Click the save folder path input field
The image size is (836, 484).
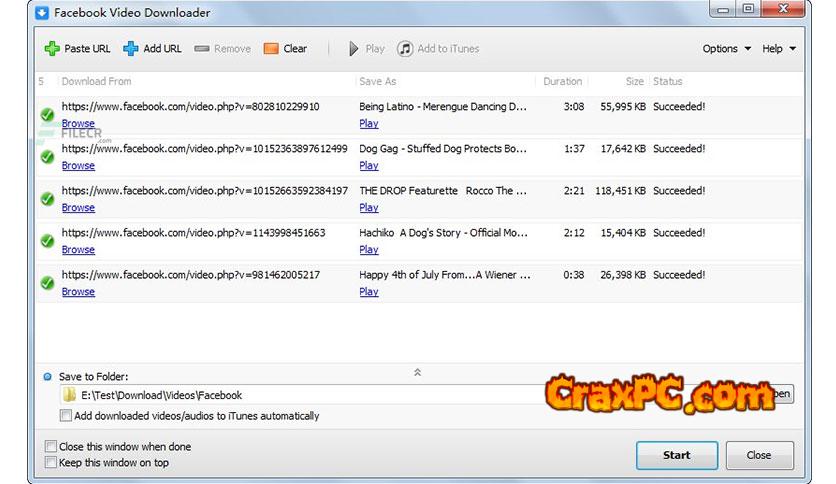click(300, 395)
